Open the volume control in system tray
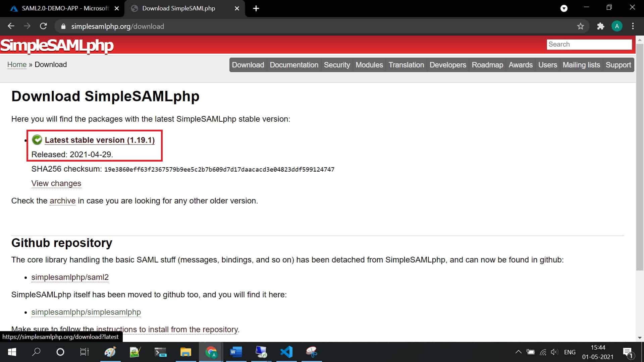Viewport: 644px width, 362px height. click(x=554, y=352)
